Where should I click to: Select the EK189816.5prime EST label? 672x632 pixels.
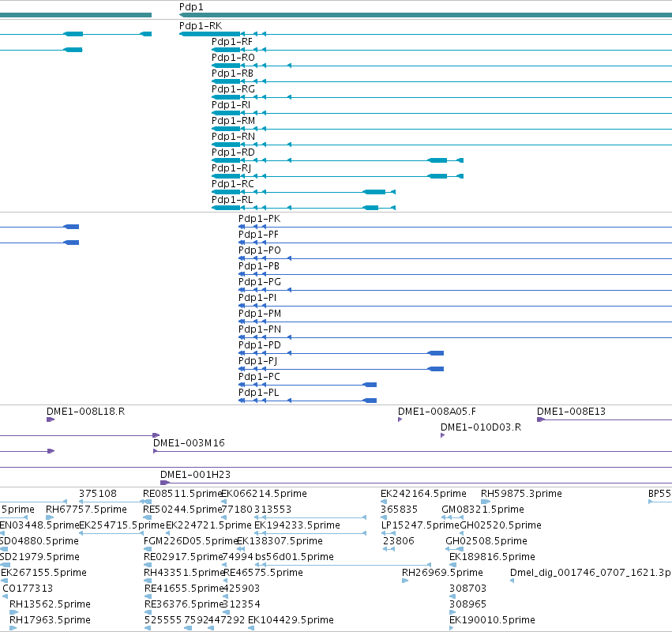(492, 557)
